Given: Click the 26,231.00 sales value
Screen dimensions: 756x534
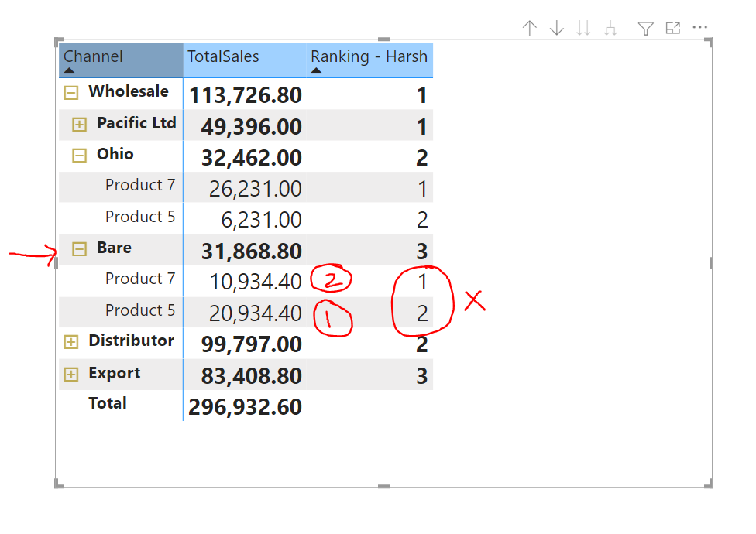Looking at the screenshot, I should point(256,189).
